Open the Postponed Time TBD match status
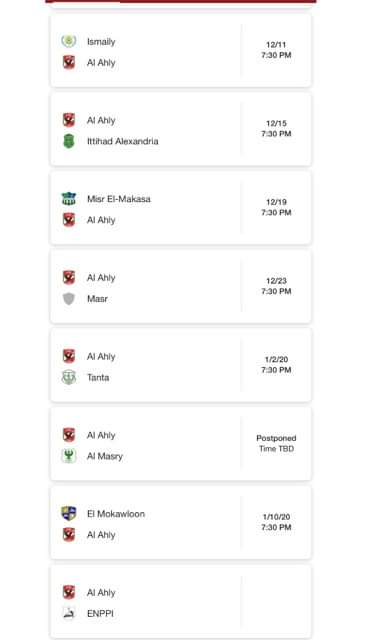 tap(276, 443)
